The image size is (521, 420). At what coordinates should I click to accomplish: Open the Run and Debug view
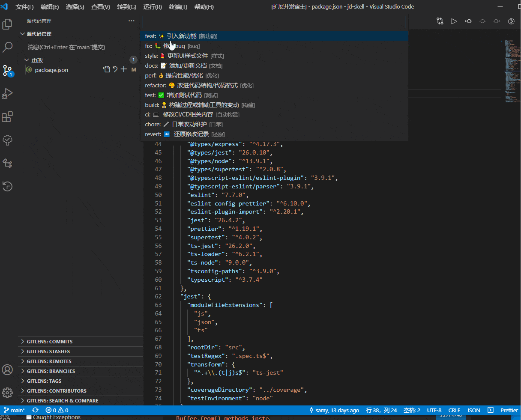point(7,94)
